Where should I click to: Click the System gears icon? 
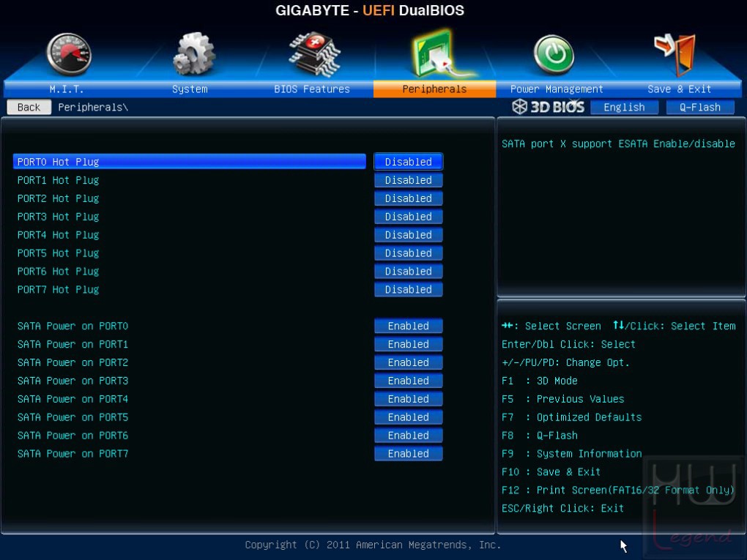click(x=193, y=54)
